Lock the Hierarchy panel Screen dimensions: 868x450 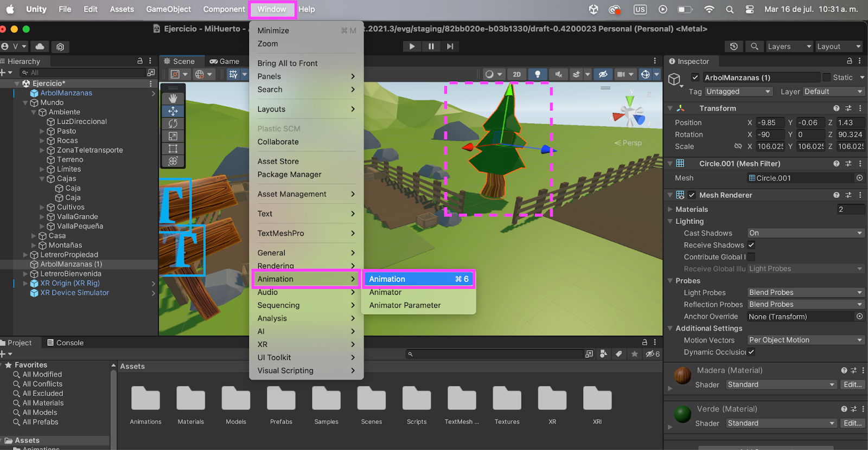pos(140,61)
